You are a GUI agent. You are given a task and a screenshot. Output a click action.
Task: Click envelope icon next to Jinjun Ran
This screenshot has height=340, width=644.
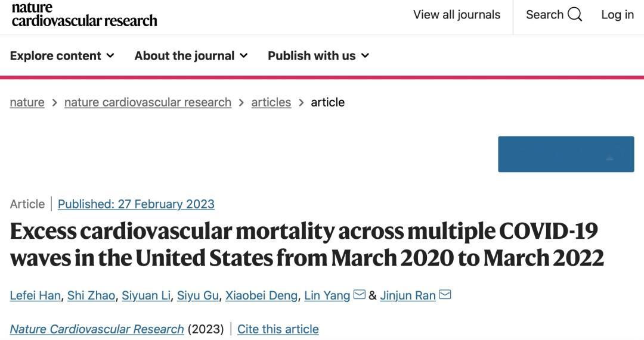coord(445,295)
